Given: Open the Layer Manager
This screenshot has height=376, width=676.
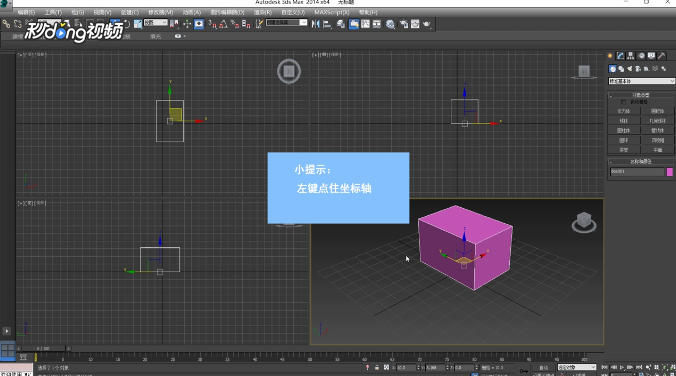Looking at the screenshot, I should point(341,24).
